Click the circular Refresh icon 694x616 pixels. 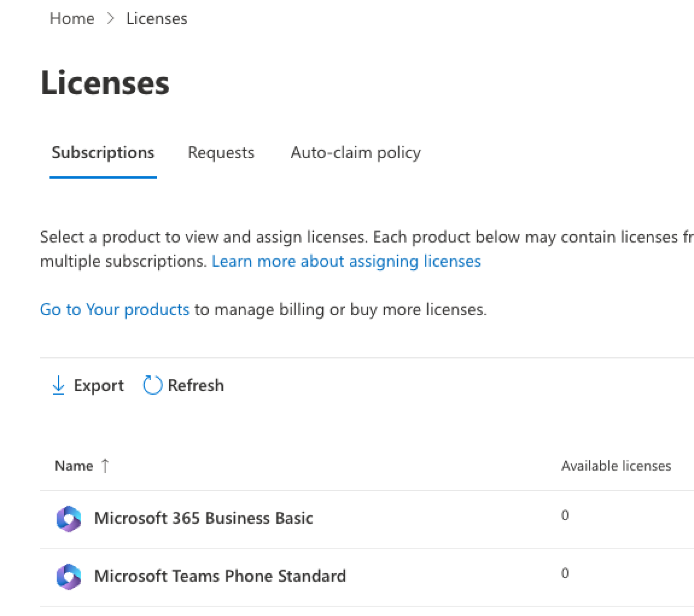(153, 385)
